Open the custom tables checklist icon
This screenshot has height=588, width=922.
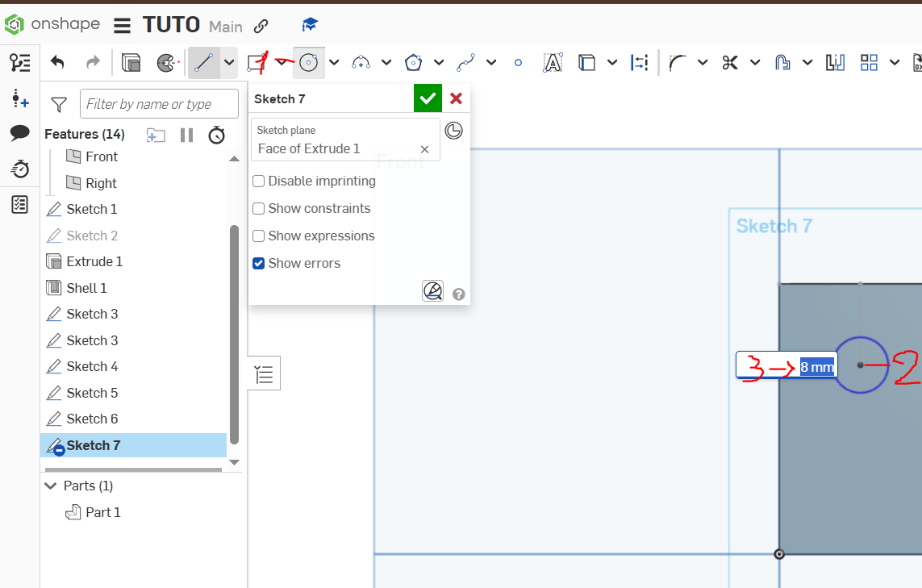coord(20,205)
